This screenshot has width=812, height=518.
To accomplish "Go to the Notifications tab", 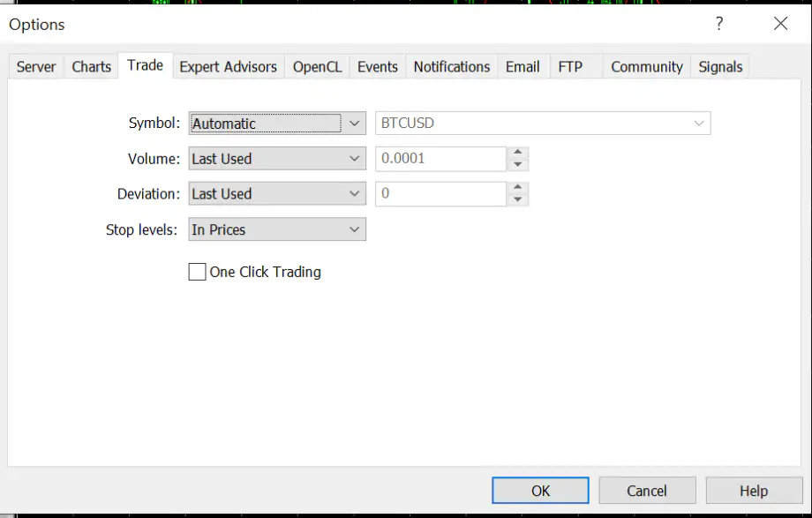I will 451,67.
